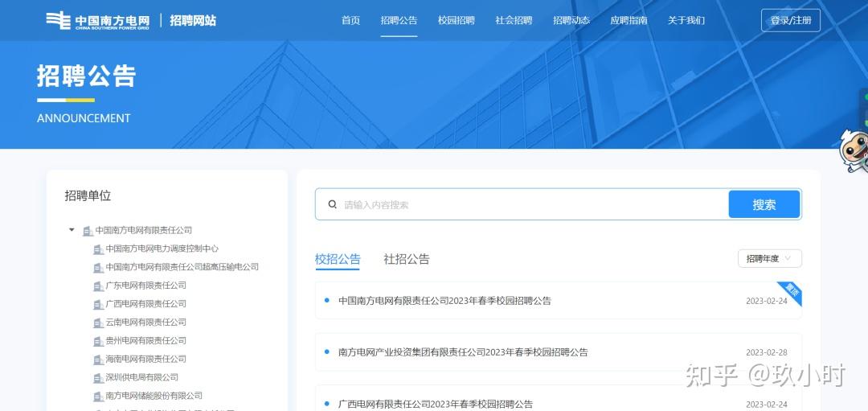The width and height of the screenshot is (868, 411).
Task: Open 关于我们 navigation item
Action: point(686,20)
